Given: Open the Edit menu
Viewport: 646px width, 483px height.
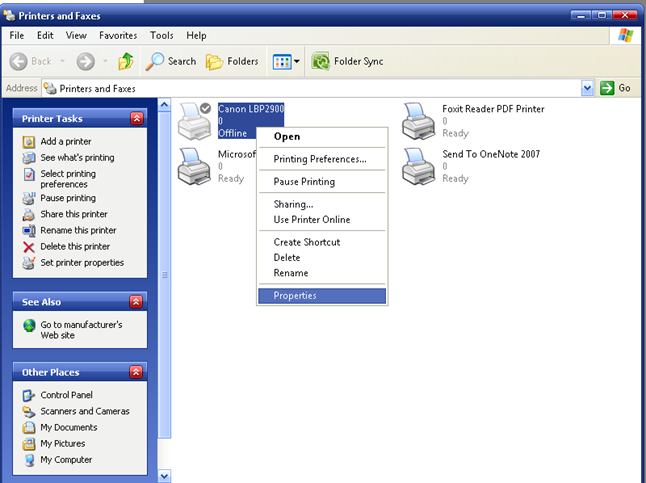Looking at the screenshot, I should [x=45, y=35].
